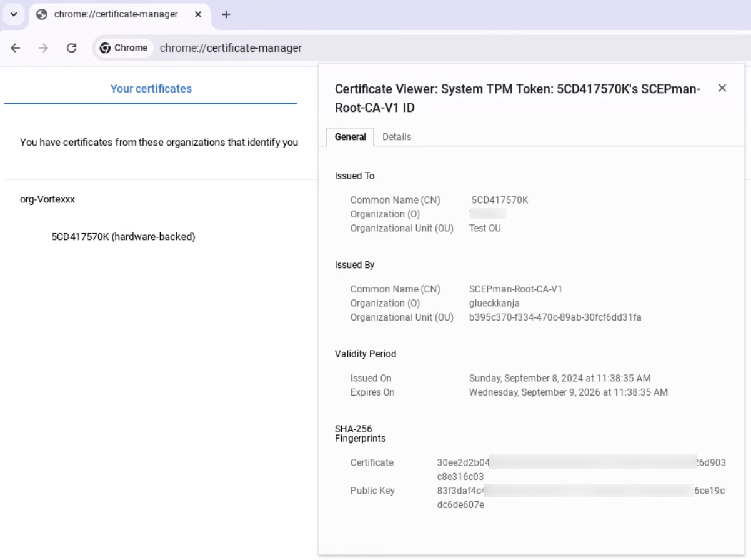Click the issuer organization glueckkanja value
This screenshot has width=751, height=560.
pyautogui.click(x=494, y=303)
